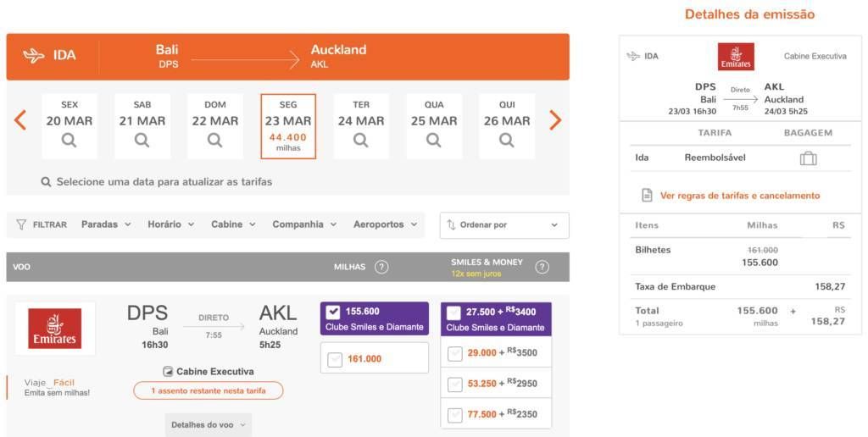The width and height of the screenshot is (868, 437).
Task: Select the SAB 21 MAR date tab
Action: point(142,126)
